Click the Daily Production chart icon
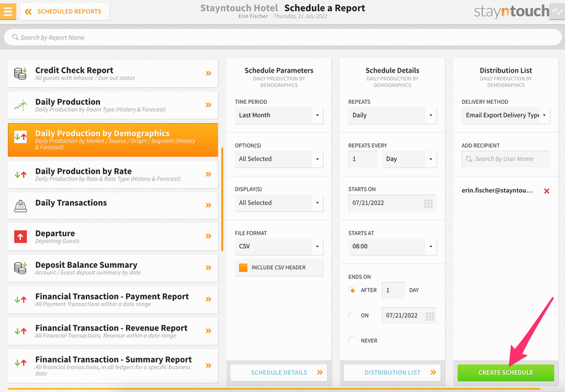This screenshot has height=392, width=565. [x=20, y=105]
